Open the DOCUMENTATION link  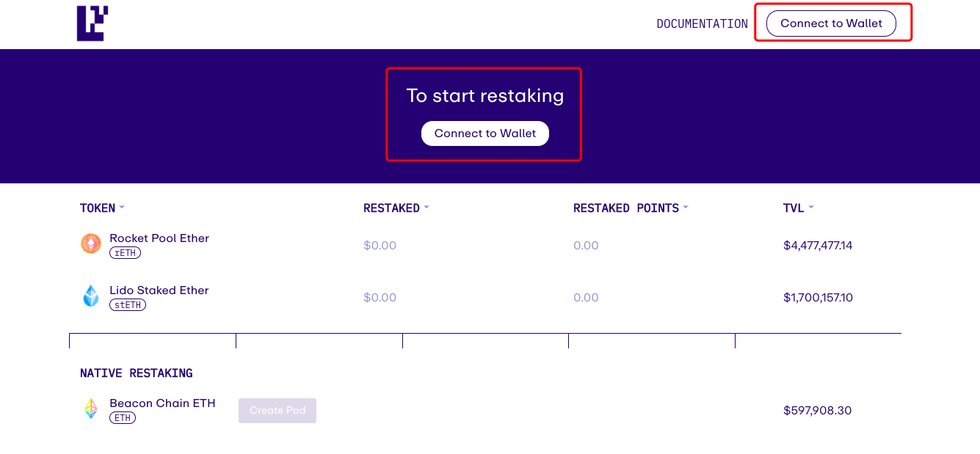point(702,23)
